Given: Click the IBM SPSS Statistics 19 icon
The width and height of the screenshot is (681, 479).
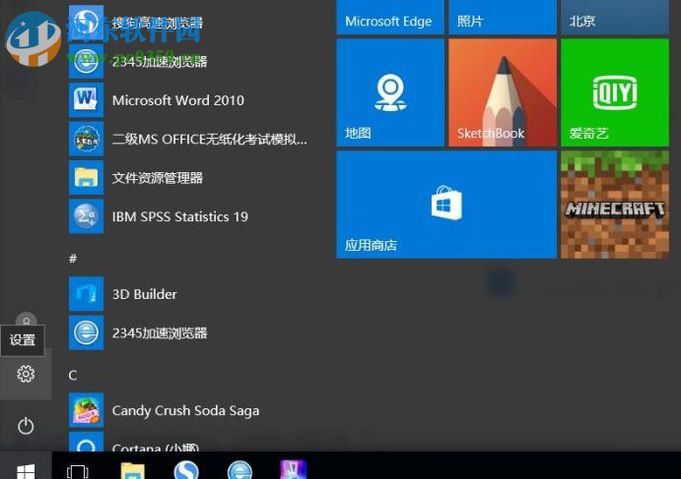Looking at the screenshot, I should [86, 216].
